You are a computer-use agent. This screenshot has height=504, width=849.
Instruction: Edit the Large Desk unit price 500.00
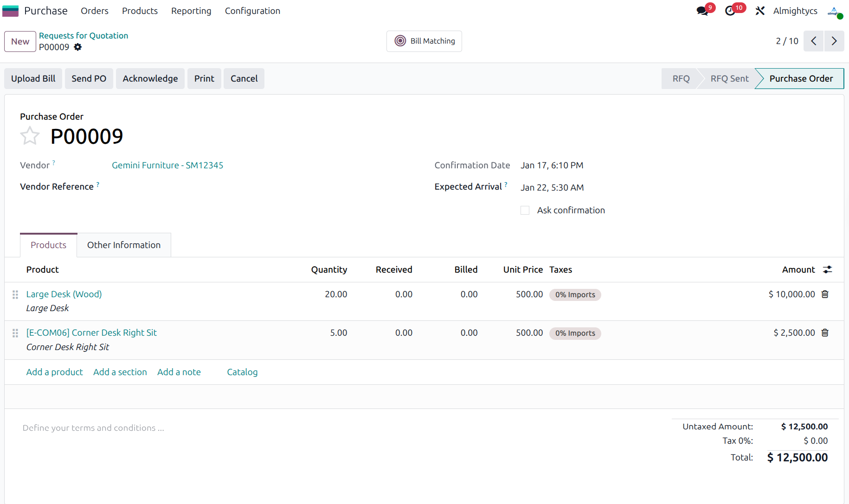[529, 294]
